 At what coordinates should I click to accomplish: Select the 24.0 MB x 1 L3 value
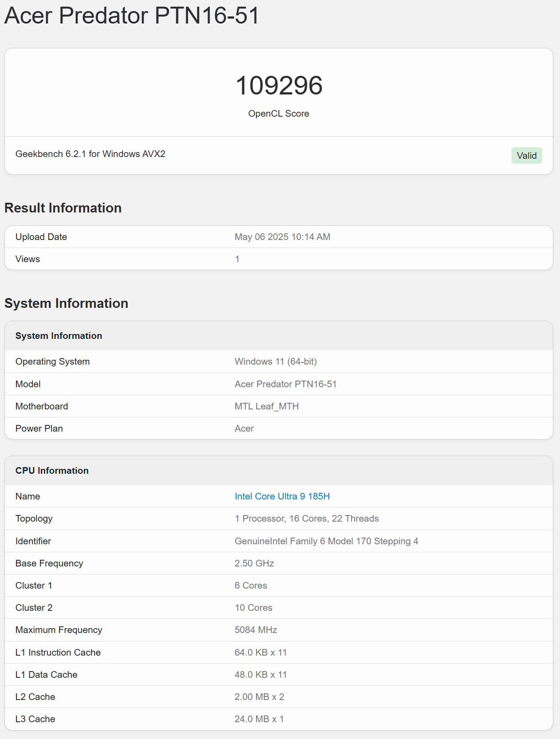259,719
